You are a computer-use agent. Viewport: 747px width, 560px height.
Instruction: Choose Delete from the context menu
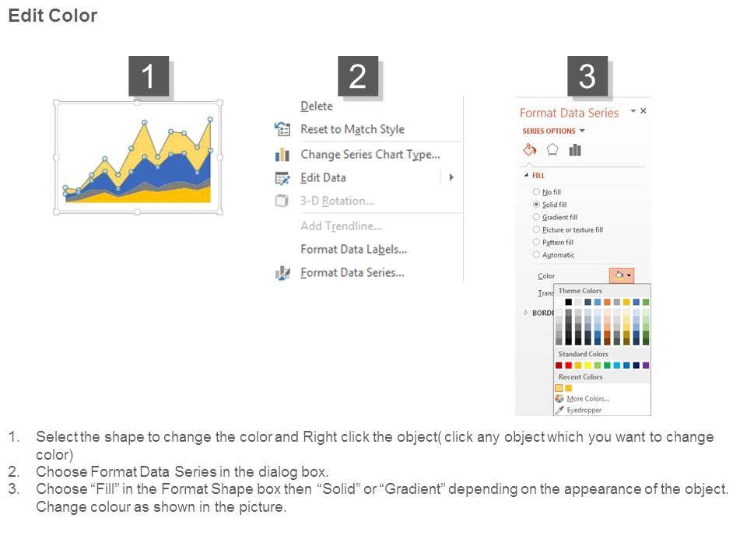[x=317, y=107]
